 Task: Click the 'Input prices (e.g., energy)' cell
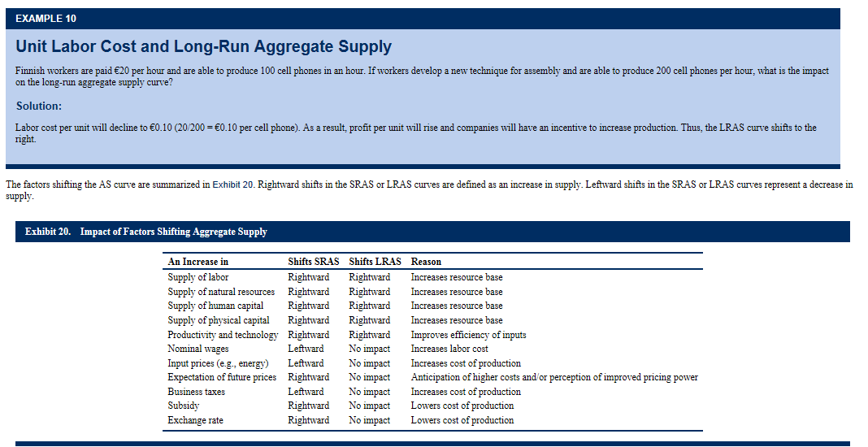pyautogui.click(x=218, y=363)
